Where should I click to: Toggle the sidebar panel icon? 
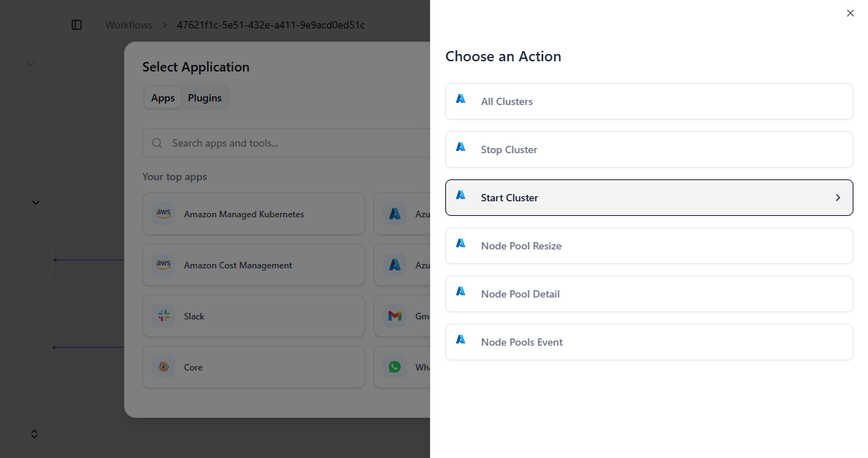(x=77, y=25)
